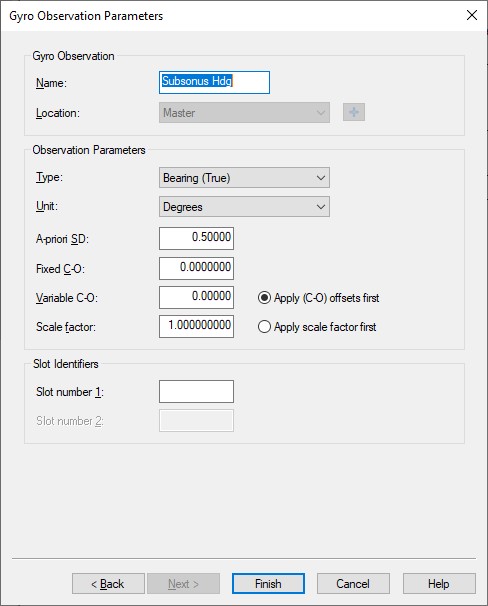The width and height of the screenshot is (488, 606).
Task: Click the Unit: label
Action: click(47, 206)
